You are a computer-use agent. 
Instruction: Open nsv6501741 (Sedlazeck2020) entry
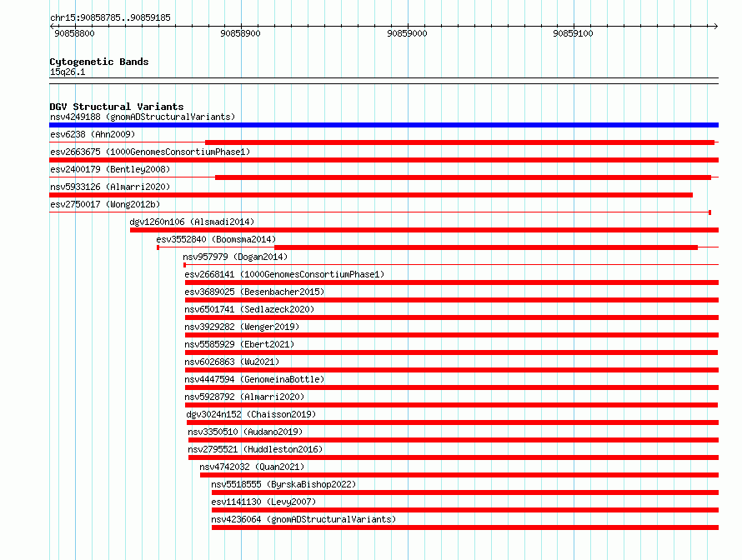(249, 309)
